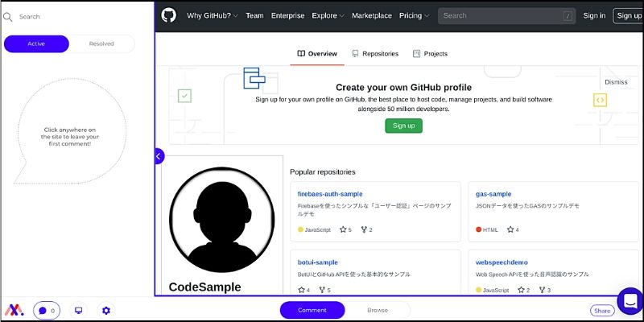Click the CodeSample profile name
The height and width of the screenshot is (322, 644).
[x=205, y=287]
